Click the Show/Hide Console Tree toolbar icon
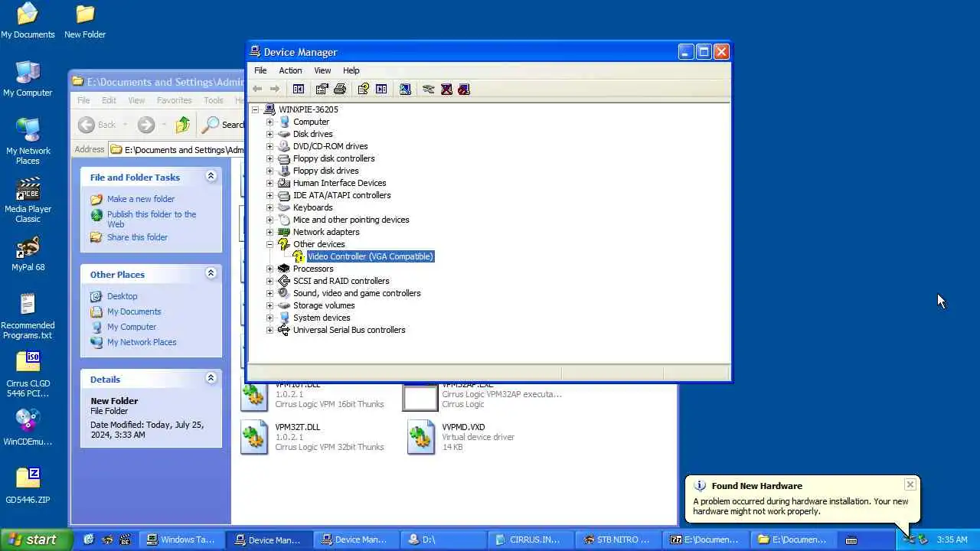Screen dimensions: 980x551 click(x=299, y=90)
